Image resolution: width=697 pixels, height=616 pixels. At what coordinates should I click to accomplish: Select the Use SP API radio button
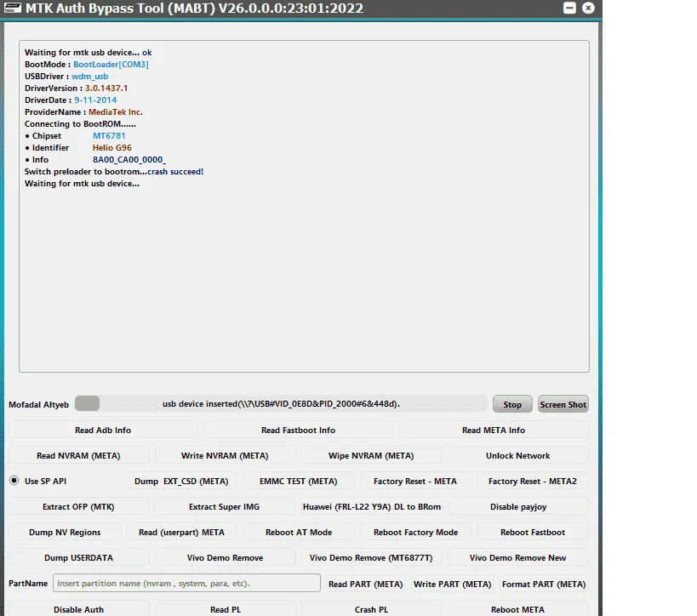click(x=14, y=481)
